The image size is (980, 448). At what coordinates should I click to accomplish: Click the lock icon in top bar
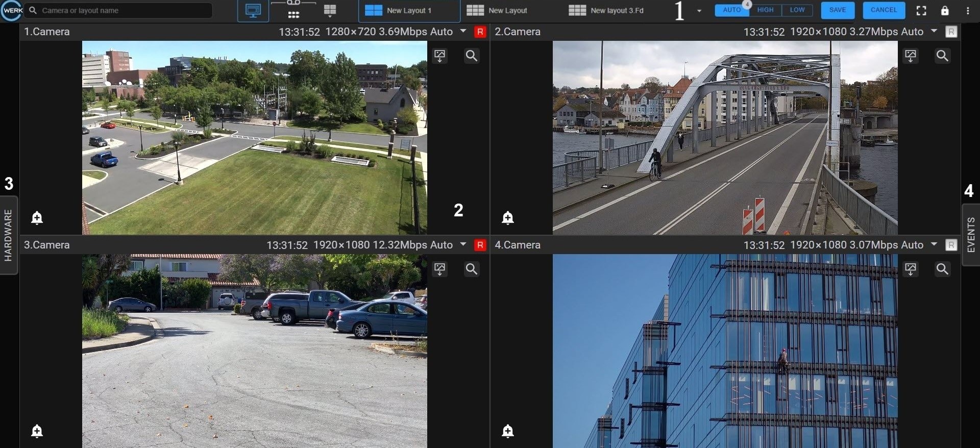tap(945, 11)
